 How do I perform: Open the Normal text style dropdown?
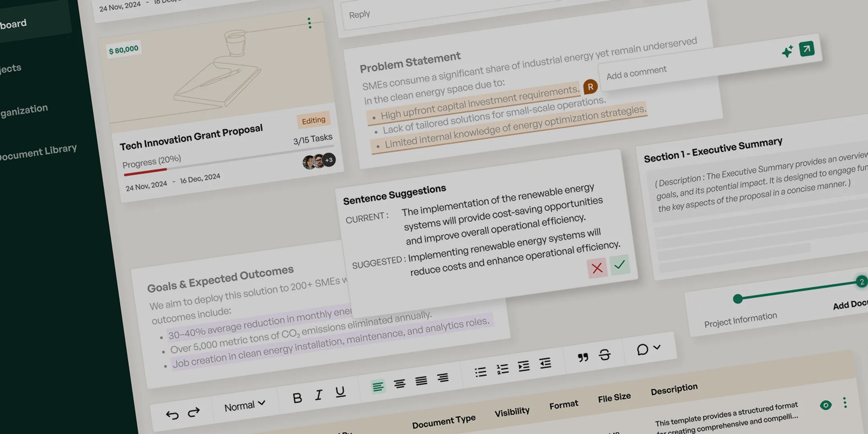tap(245, 405)
